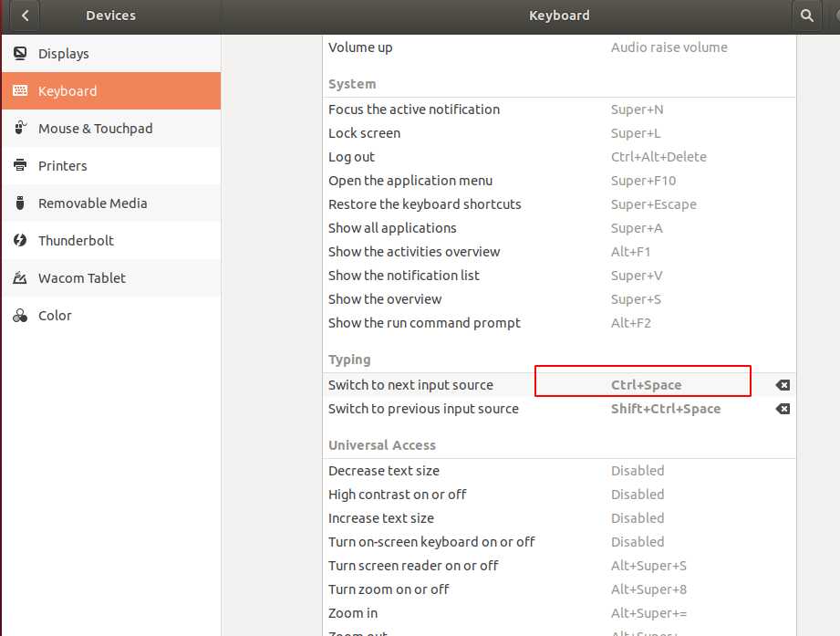Click the Super+A shortcut value
The width and height of the screenshot is (840, 636).
(637, 228)
